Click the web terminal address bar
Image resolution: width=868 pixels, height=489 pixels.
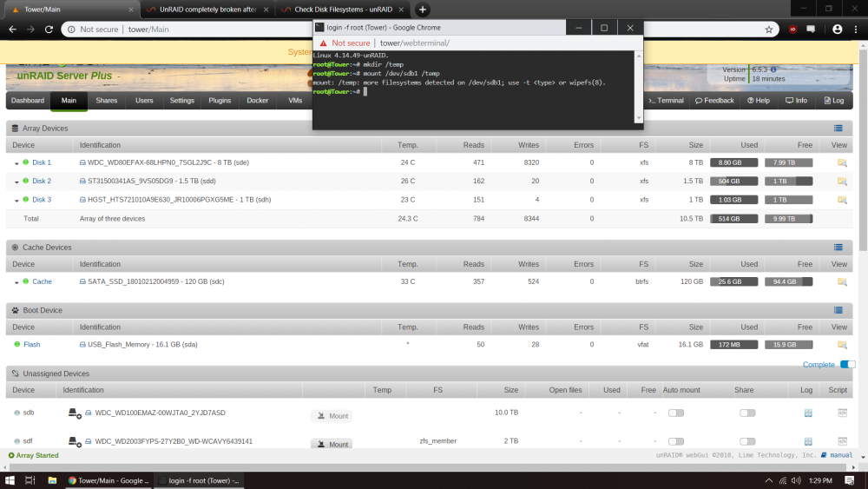(477, 43)
